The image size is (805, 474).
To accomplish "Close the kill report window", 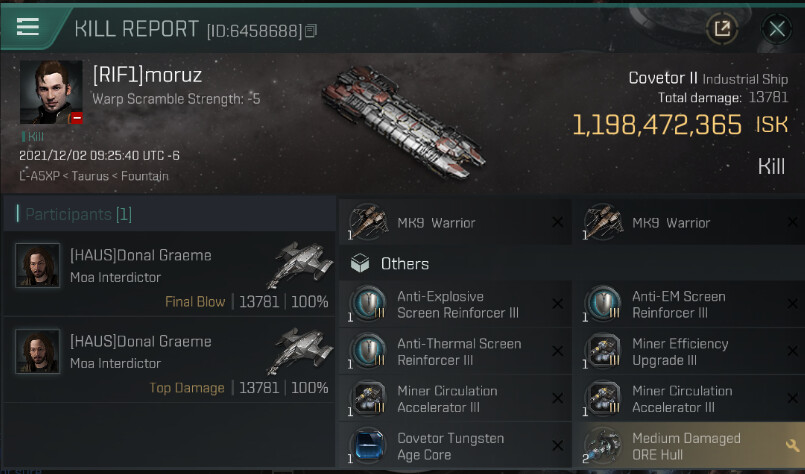I will point(777,29).
